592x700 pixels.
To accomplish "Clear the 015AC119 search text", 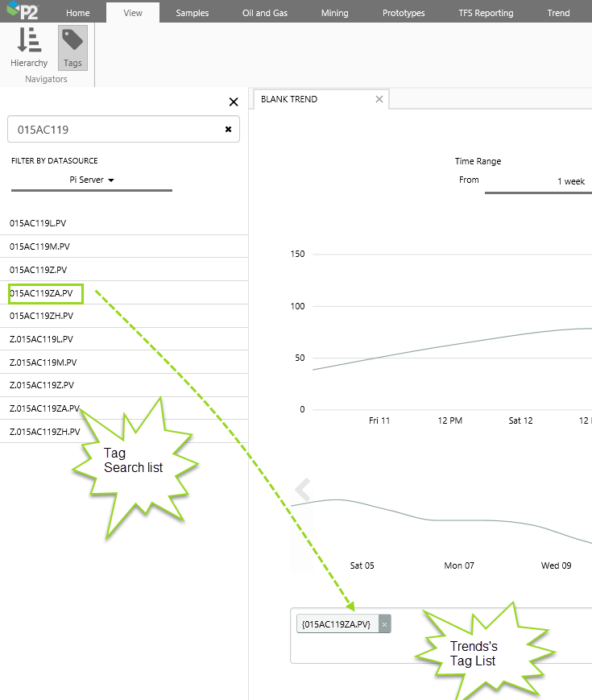I will [228, 129].
